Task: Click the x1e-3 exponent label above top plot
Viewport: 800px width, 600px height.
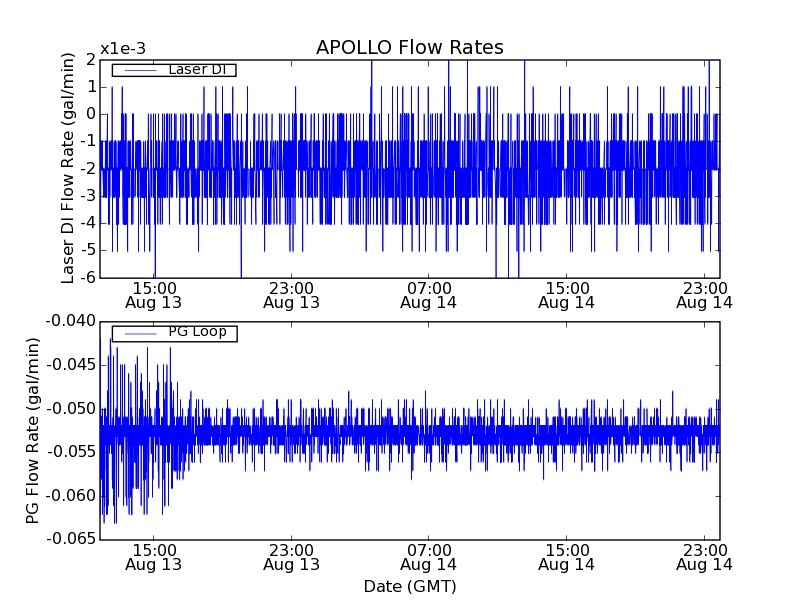Action: [122, 49]
